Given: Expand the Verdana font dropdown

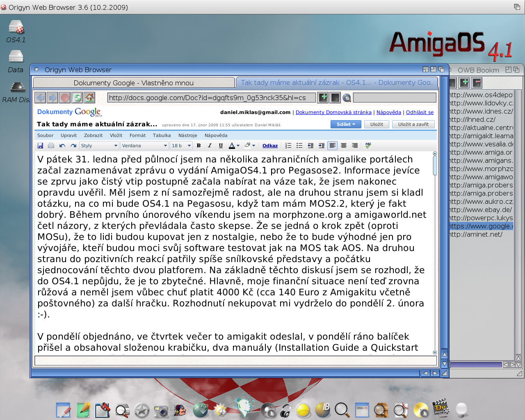Looking at the screenshot, I should pyautogui.click(x=144, y=146).
